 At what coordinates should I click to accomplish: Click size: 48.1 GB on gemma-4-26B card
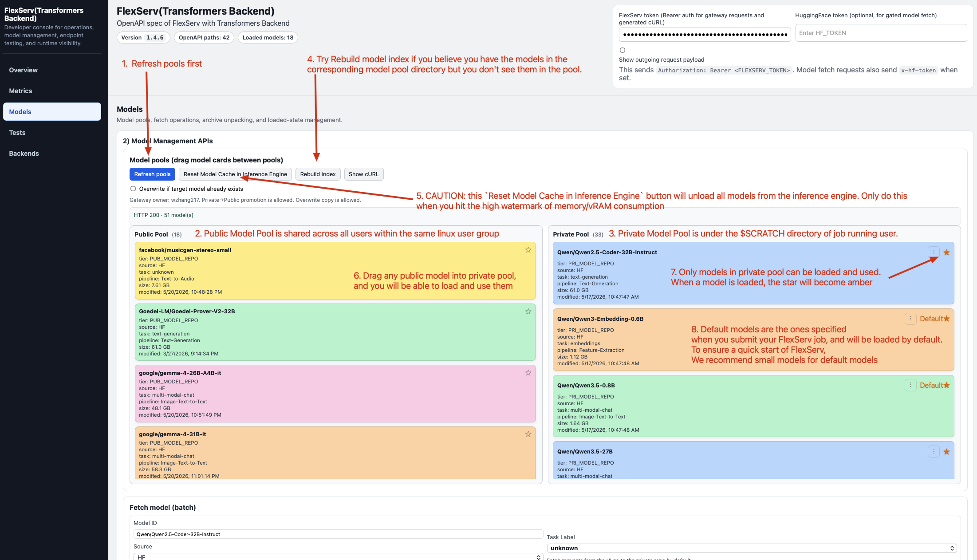(154, 408)
